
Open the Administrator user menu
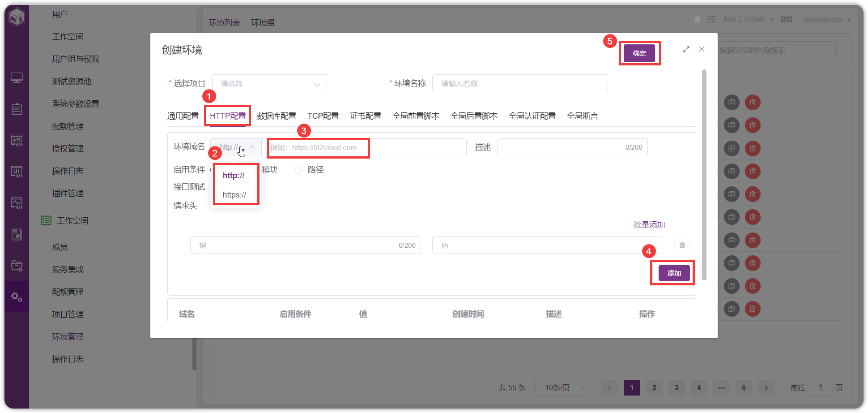pyautogui.click(x=827, y=19)
